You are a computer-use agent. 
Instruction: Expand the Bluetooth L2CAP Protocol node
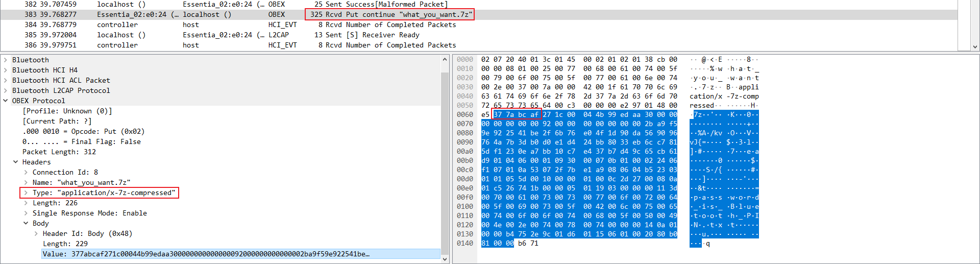point(6,90)
